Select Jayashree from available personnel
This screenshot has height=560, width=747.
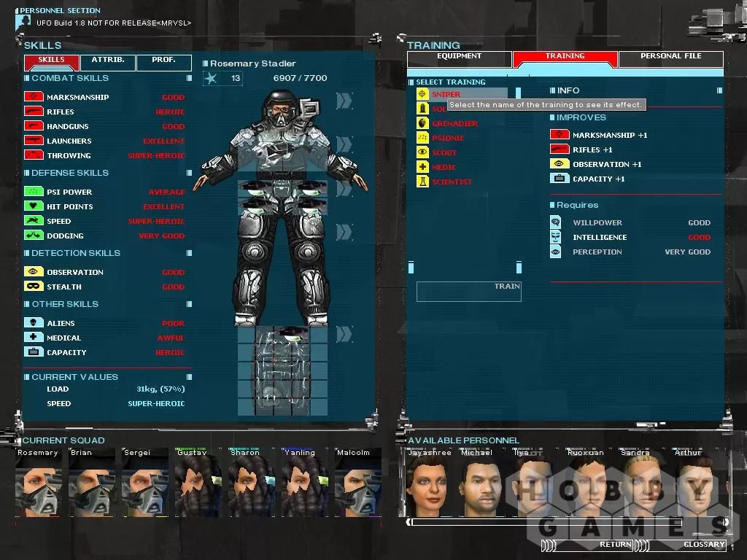tap(430, 482)
